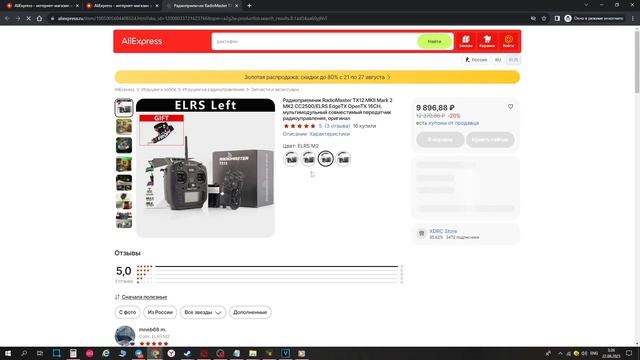Close the first AliExpress browser tab
The image size is (640, 360).
click(x=77, y=6)
